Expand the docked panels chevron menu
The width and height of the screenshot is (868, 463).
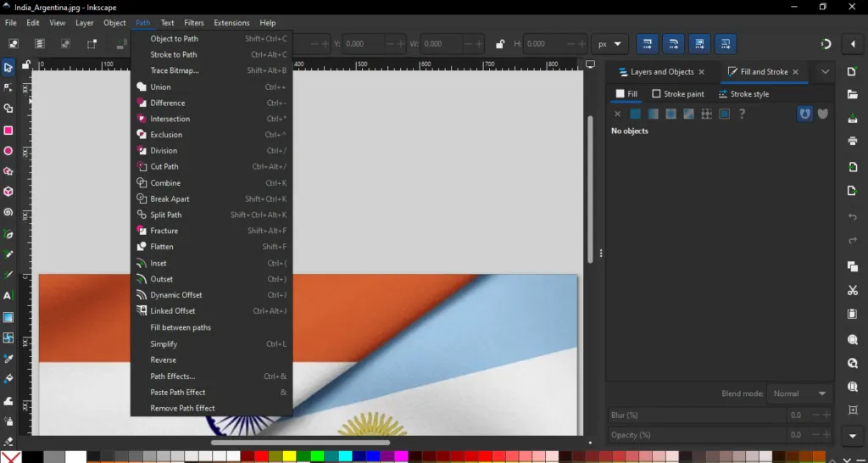coord(826,71)
